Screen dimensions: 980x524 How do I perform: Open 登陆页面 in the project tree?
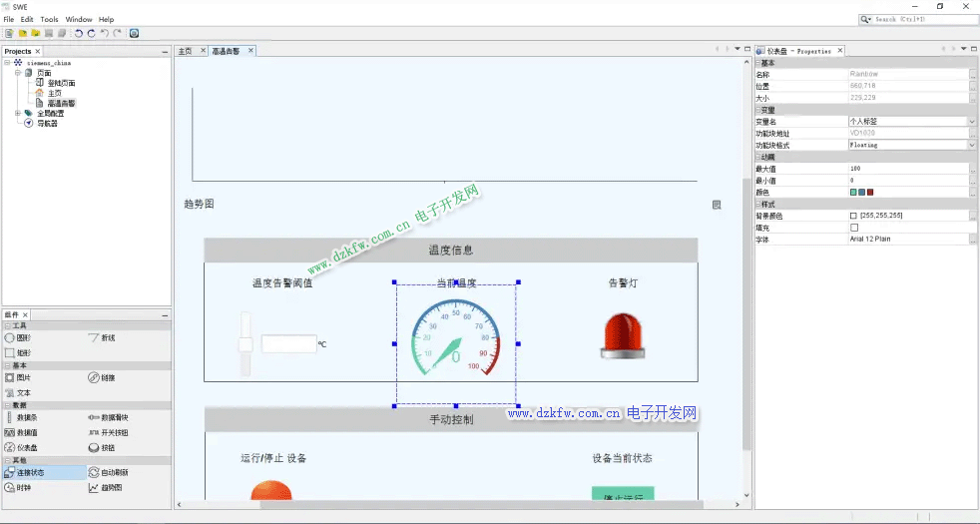pyautogui.click(x=61, y=83)
